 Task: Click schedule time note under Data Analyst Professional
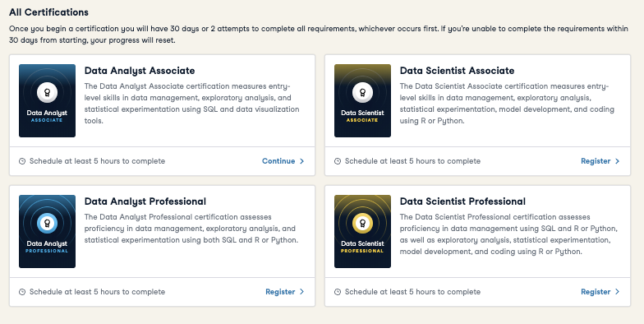pyautogui.click(x=97, y=292)
